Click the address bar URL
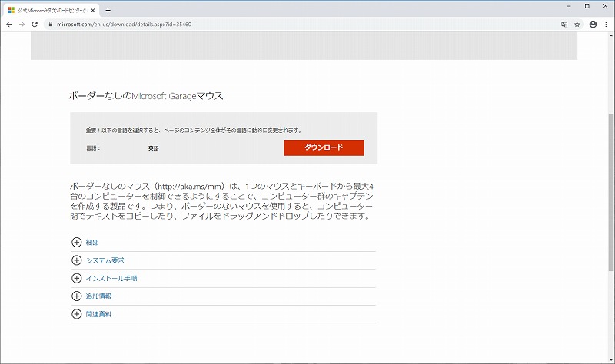This screenshot has width=615, height=364. (x=124, y=25)
